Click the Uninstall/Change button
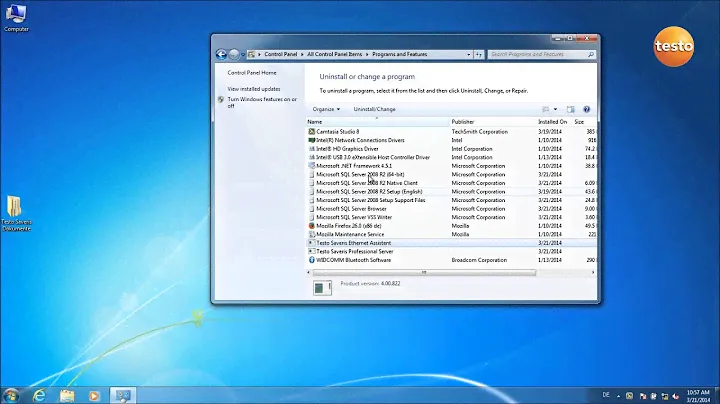 point(374,109)
